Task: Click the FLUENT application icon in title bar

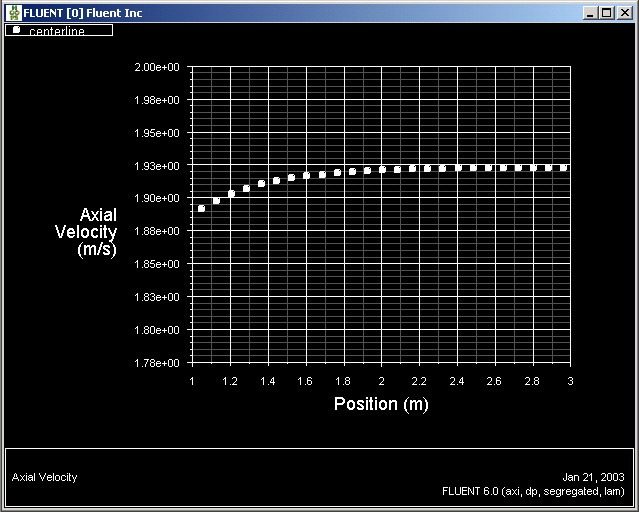Action: pyautogui.click(x=14, y=13)
